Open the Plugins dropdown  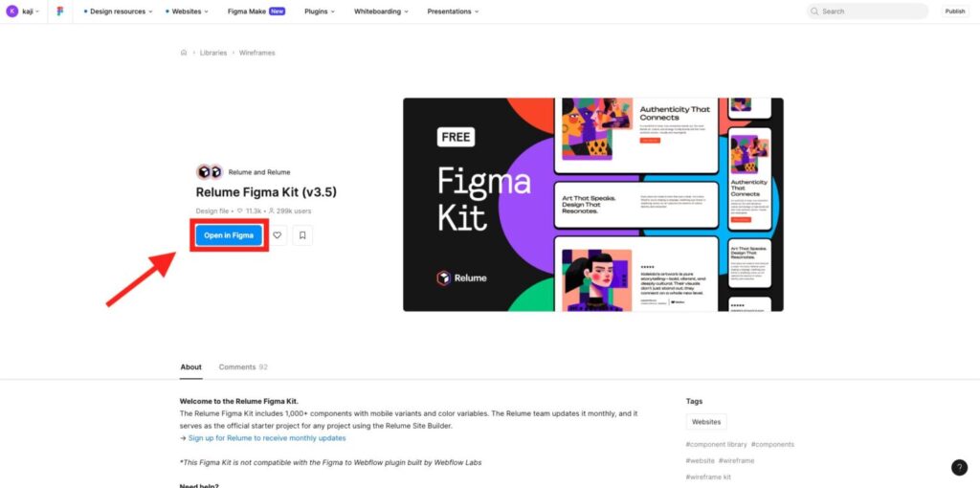(320, 11)
